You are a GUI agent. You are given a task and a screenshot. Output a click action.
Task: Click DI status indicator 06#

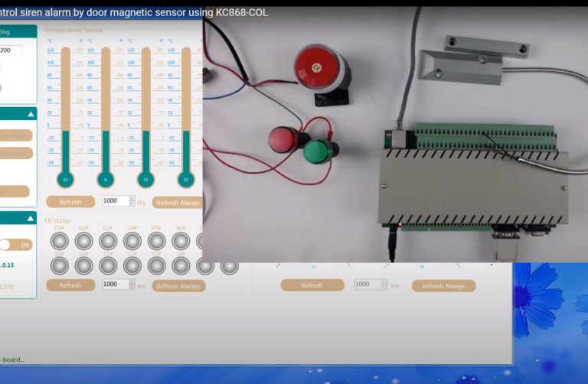181,242
